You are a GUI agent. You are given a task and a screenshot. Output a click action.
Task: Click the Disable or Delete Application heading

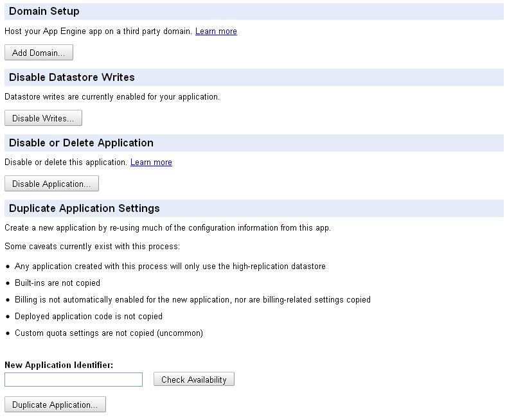pos(81,143)
